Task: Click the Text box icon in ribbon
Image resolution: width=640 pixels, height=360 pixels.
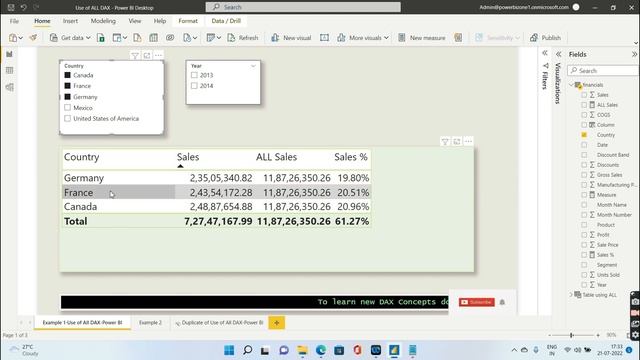Action: click(x=324, y=38)
